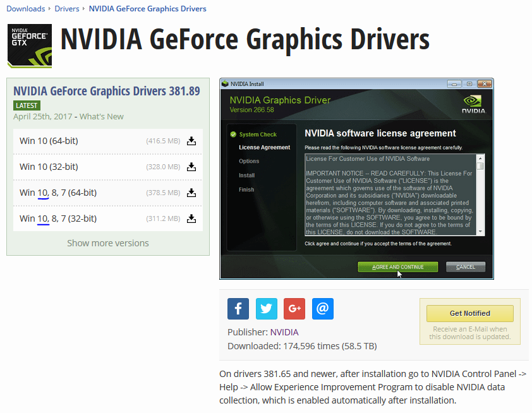This screenshot has height=413, width=532.
Task: Click Cancel in installer screenshot
Action: (x=466, y=267)
